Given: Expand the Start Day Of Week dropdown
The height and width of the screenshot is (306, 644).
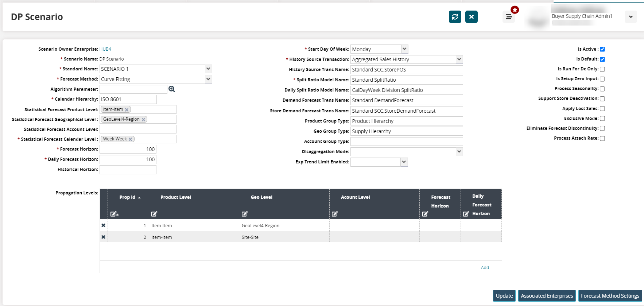Looking at the screenshot, I should coord(404,49).
